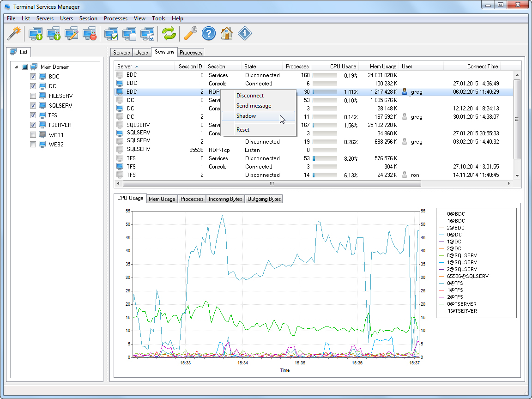Check the WEB1 server checkbox

[x=33, y=135]
